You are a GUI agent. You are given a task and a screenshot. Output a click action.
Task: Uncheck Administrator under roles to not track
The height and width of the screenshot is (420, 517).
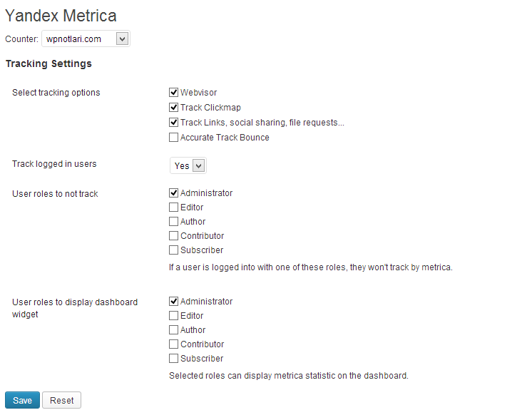coord(173,193)
